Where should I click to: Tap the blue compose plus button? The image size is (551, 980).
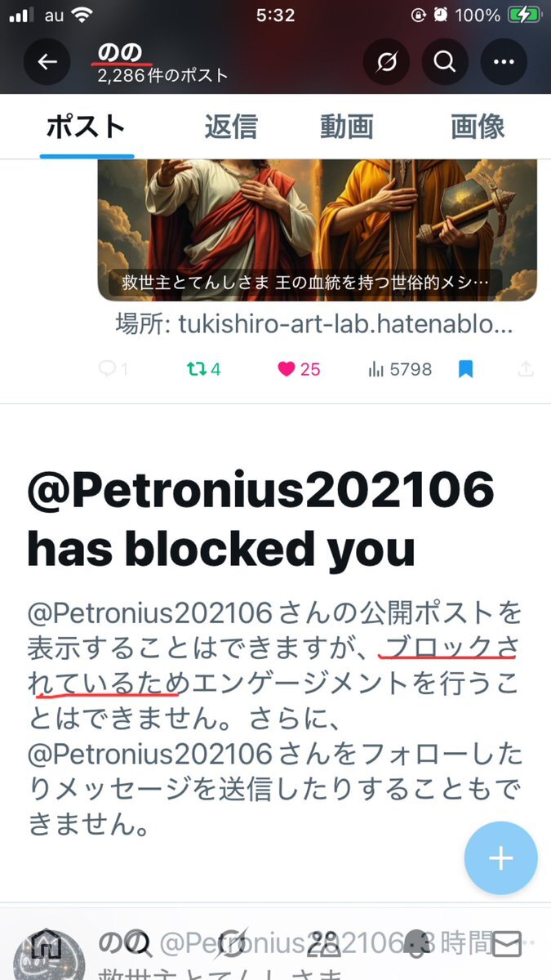pyautogui.click(x=500, y=857)
